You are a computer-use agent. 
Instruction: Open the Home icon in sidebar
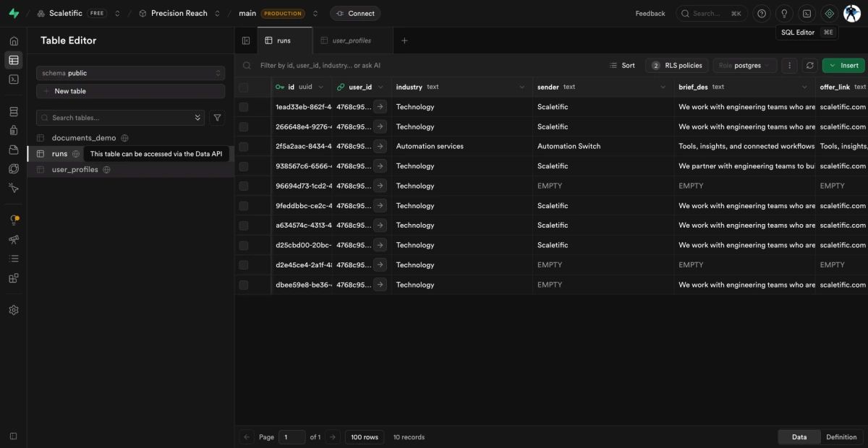tap(14, 41)
